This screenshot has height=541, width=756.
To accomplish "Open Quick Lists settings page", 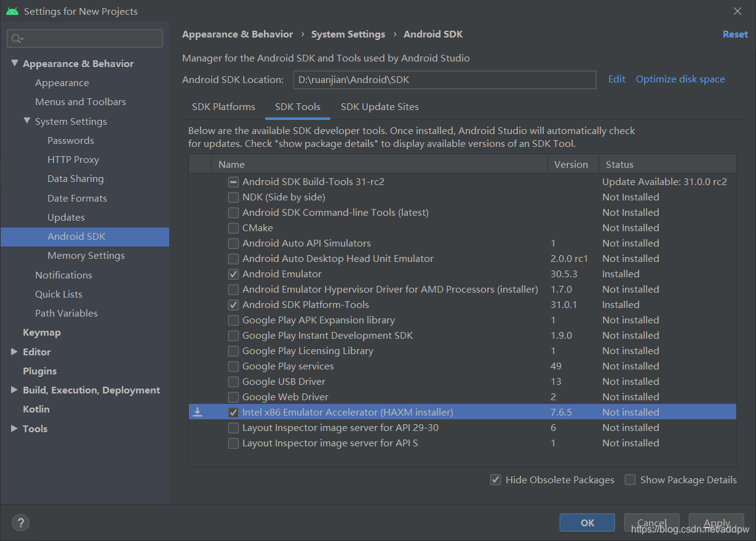I will (x=58, y=294).
